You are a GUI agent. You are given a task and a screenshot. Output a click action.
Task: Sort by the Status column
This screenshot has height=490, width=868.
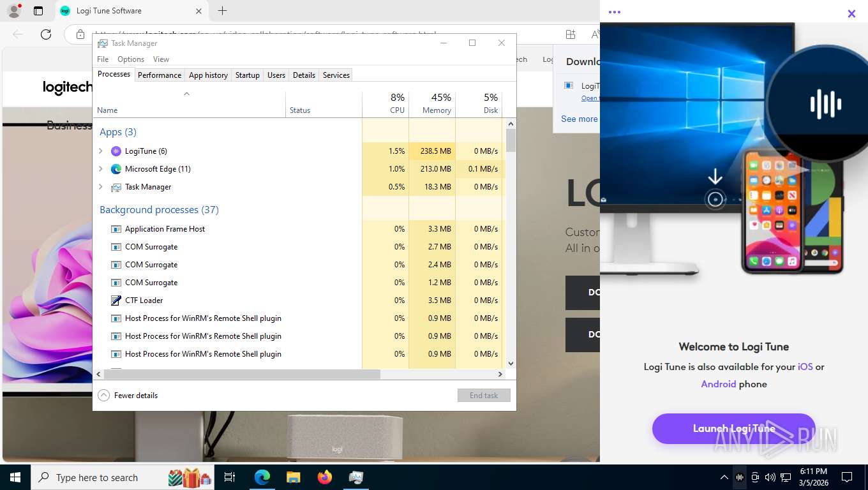324,103
